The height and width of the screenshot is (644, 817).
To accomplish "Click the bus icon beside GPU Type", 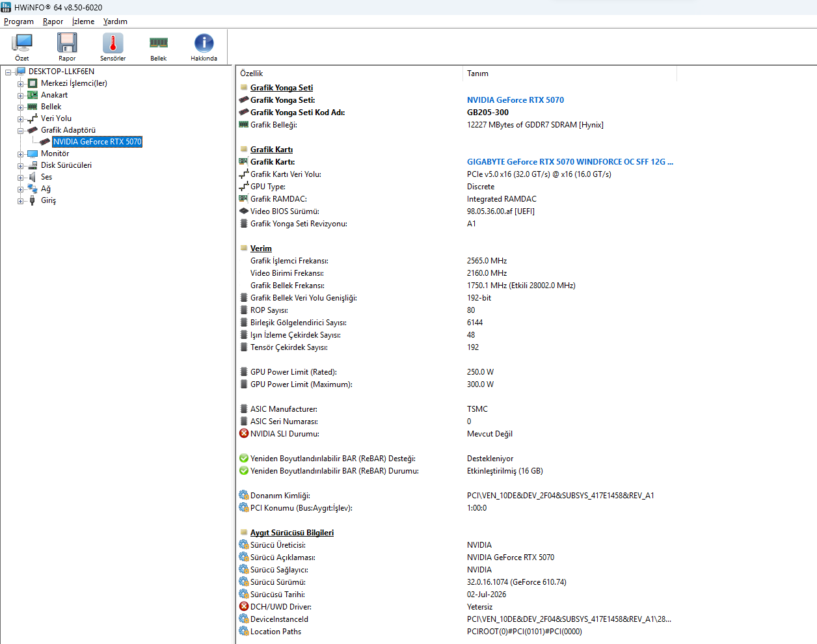I will [244, 186].
